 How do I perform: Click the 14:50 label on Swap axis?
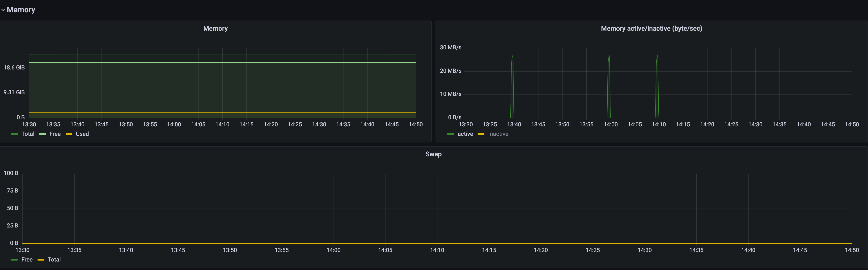point(851,250)
